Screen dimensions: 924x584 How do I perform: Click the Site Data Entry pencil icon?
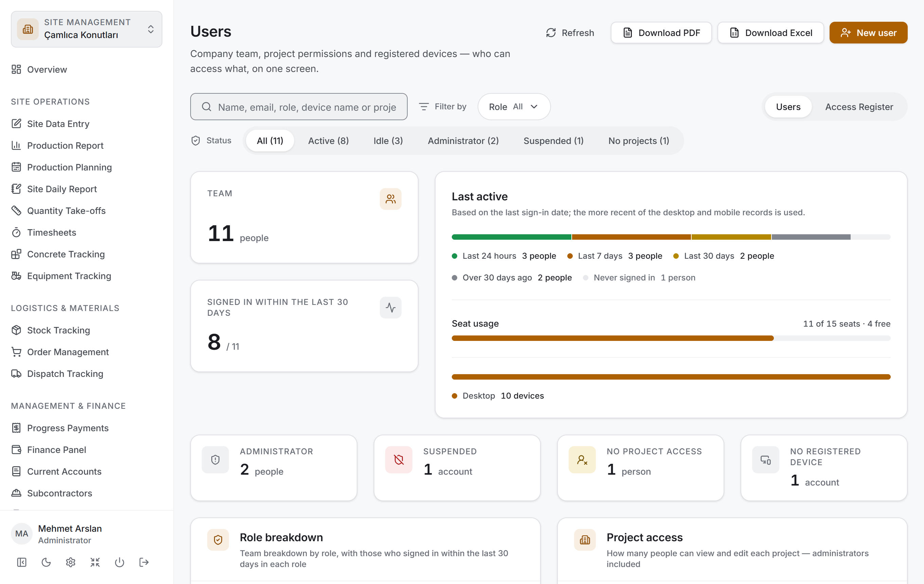point(16,124)
